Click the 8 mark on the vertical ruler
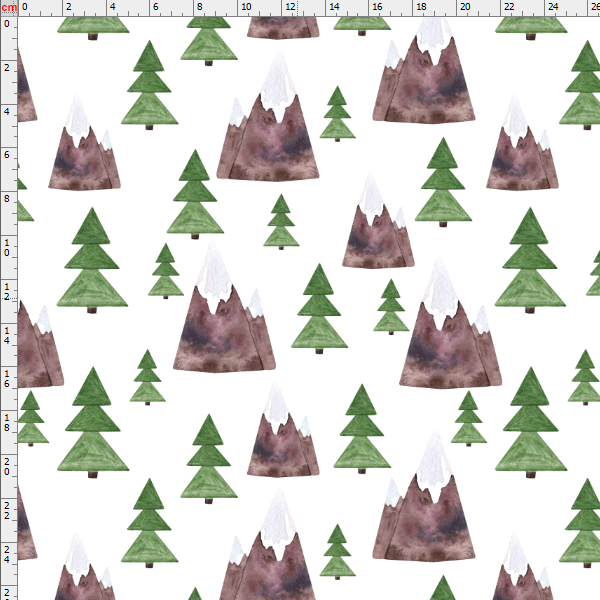Viewport: 600px width, 600px height. [x=7, y=199]
